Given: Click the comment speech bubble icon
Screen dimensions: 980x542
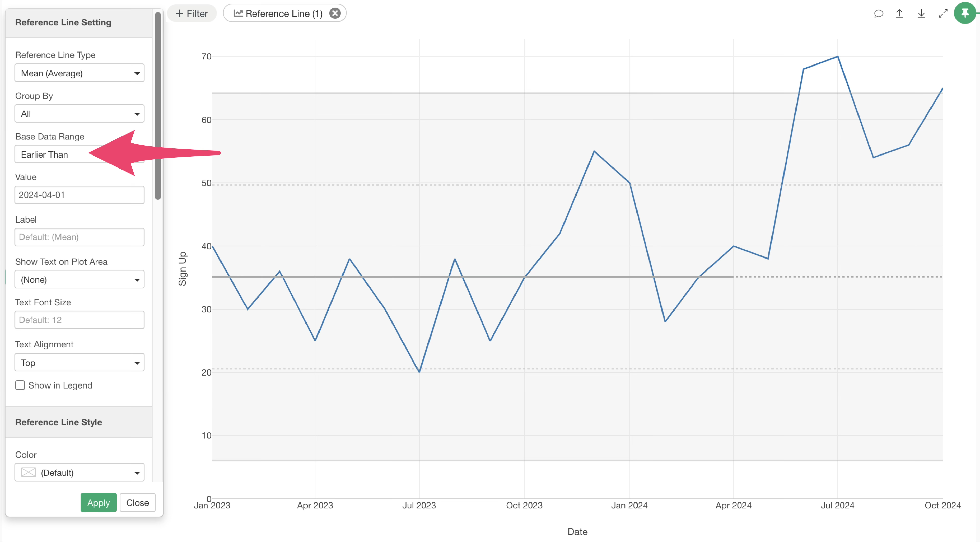Looking at the screenshot, I should pyautogui.click(x=878, y=14).
